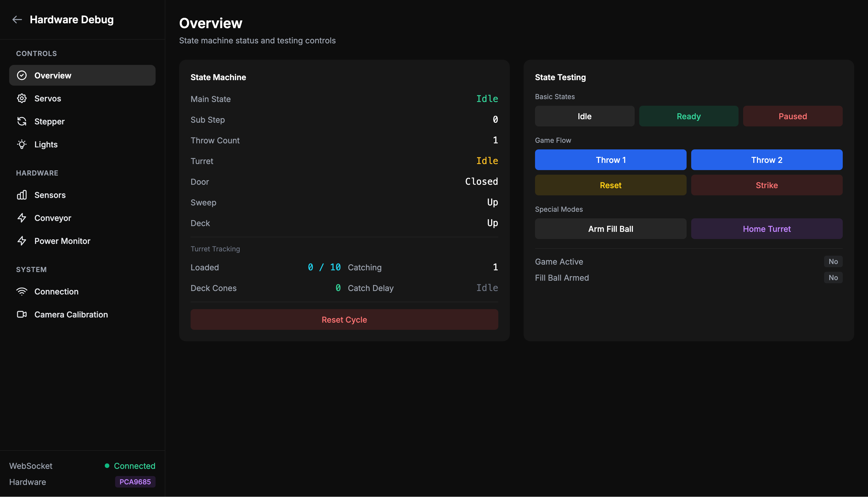This screenshot has height=497, width=868.
Task: Click the back arrow icon
Action: (x=17, y=20)
